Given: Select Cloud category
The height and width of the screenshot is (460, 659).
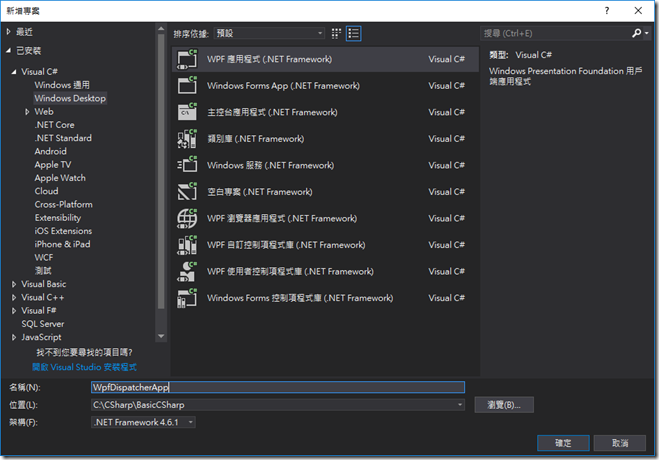Looking at the screenshot, I should tap(46, 191).
